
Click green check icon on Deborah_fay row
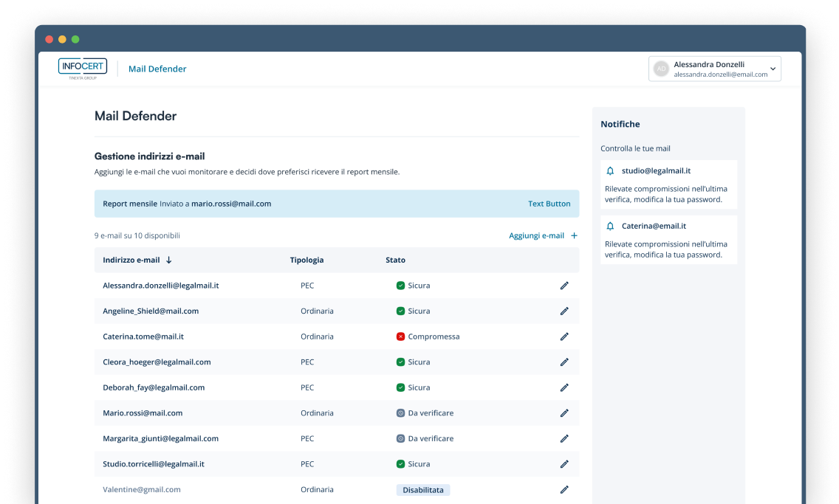click(400, 387)
